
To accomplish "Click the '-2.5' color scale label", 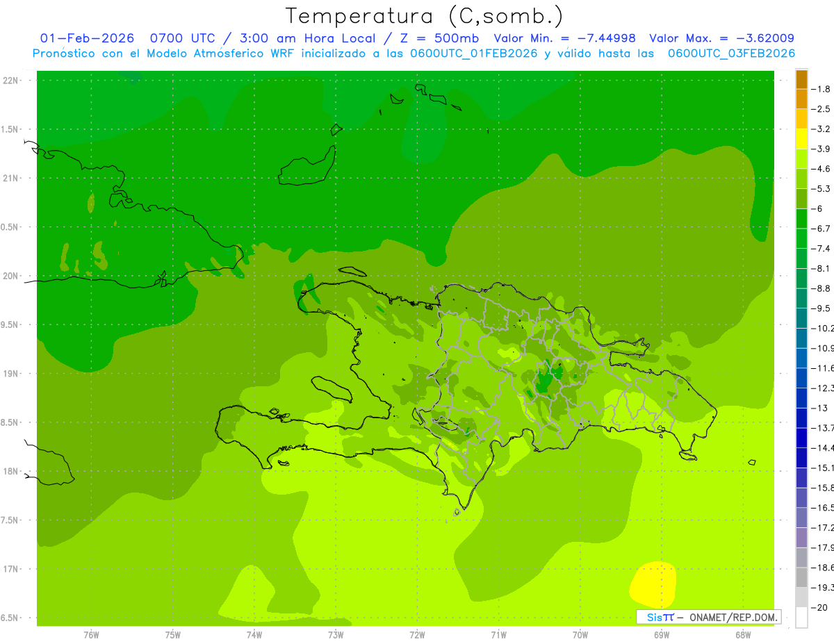I will pos(821,109).
